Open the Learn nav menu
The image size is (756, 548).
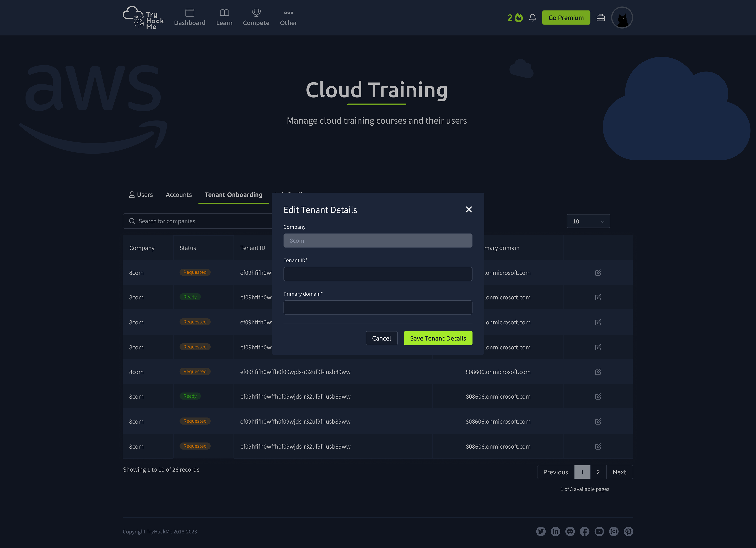tap(224, 18)
